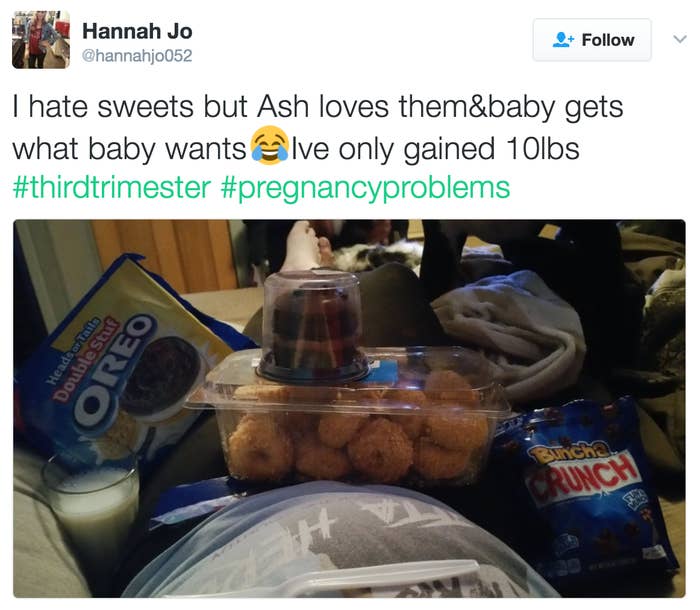Viewport: 700px width, 610px height.
Task: Click the crying-laughing emoji in the tweet
Action: (x=269, y=146)
